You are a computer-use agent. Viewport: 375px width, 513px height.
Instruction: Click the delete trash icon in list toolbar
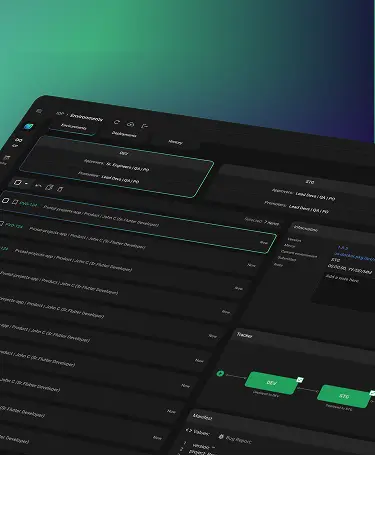(60, 189)
